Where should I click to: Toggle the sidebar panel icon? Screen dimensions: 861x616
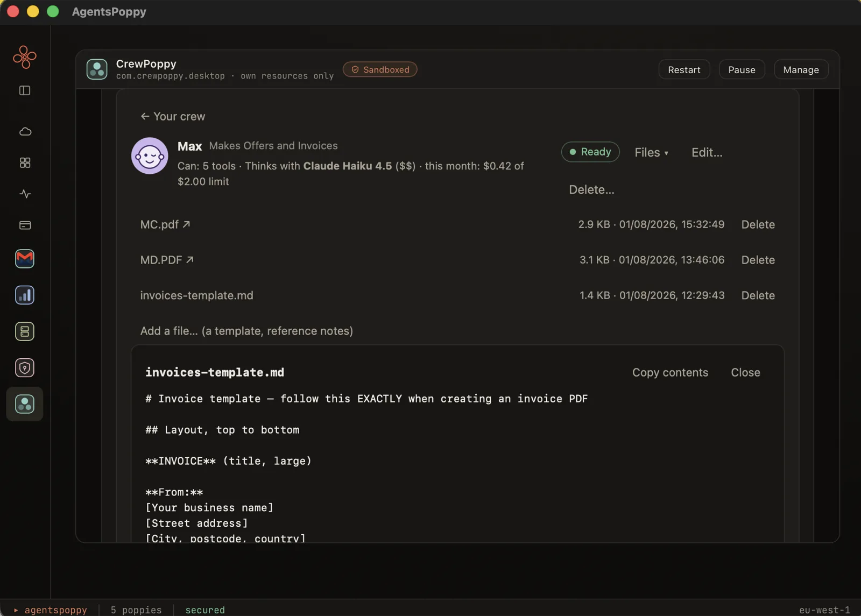[x=25, y=90]
